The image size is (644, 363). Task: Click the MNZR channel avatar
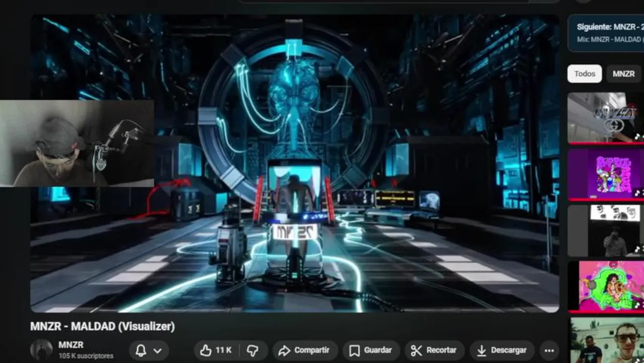click(41, 350)
